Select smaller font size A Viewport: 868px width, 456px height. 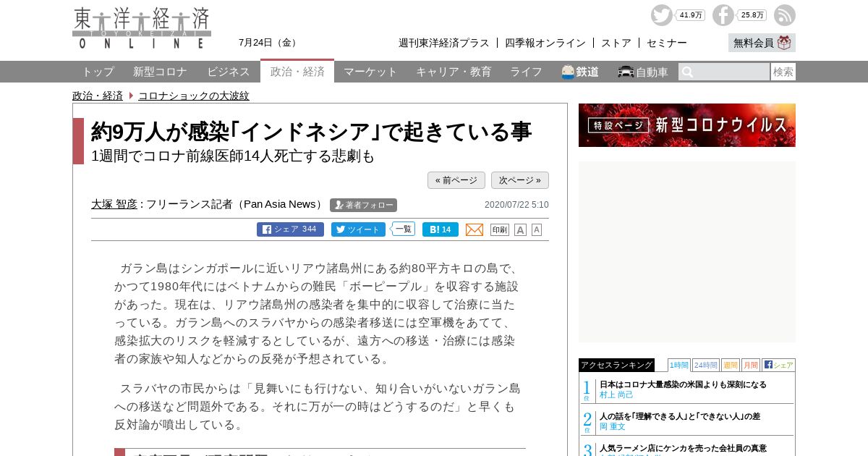tap(537, 229)
